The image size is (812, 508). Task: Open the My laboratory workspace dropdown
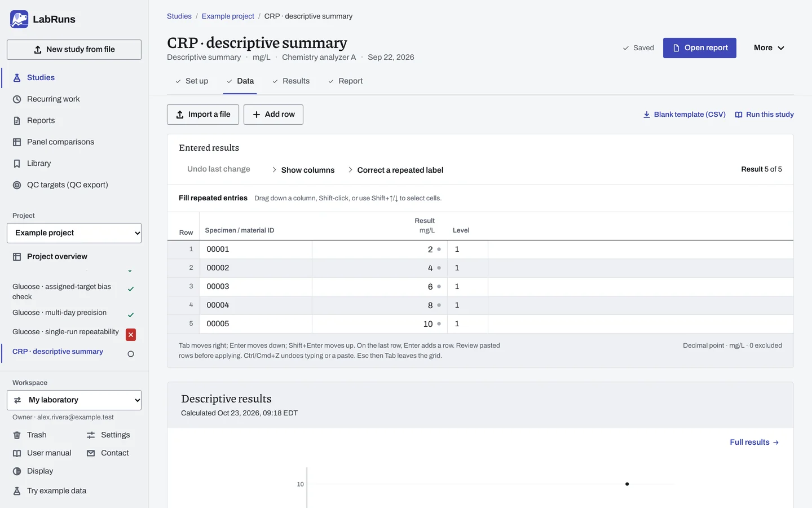[x=74, y=400]
